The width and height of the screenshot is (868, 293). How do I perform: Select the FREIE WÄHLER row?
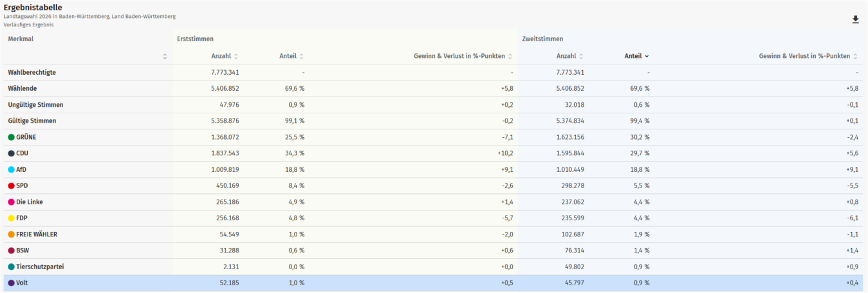[x=36, y=234]
